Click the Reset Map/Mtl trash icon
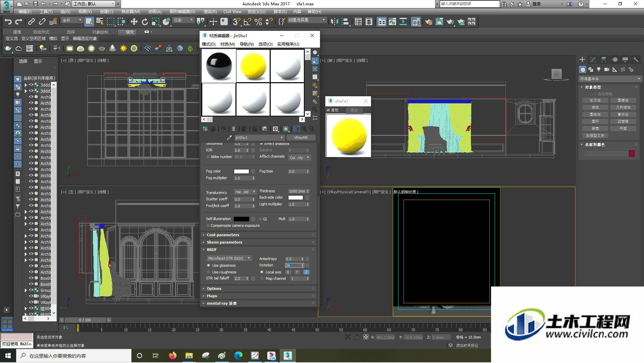Screen dimensions: 644x363 234,129
